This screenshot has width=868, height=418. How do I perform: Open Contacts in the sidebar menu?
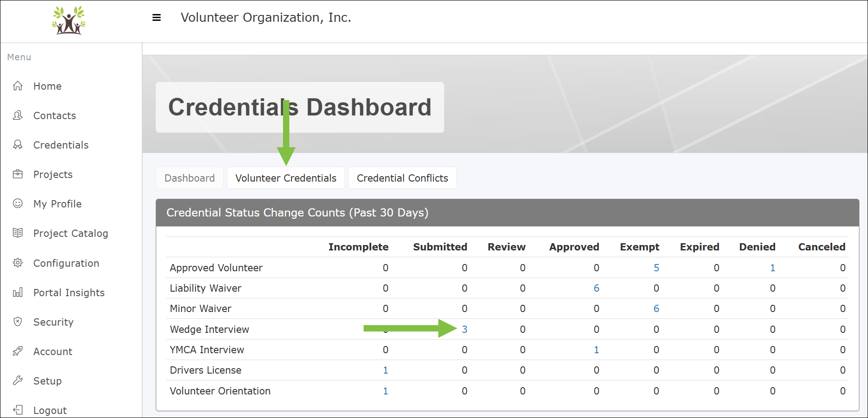pyautogui.click(x=55, y=115)
